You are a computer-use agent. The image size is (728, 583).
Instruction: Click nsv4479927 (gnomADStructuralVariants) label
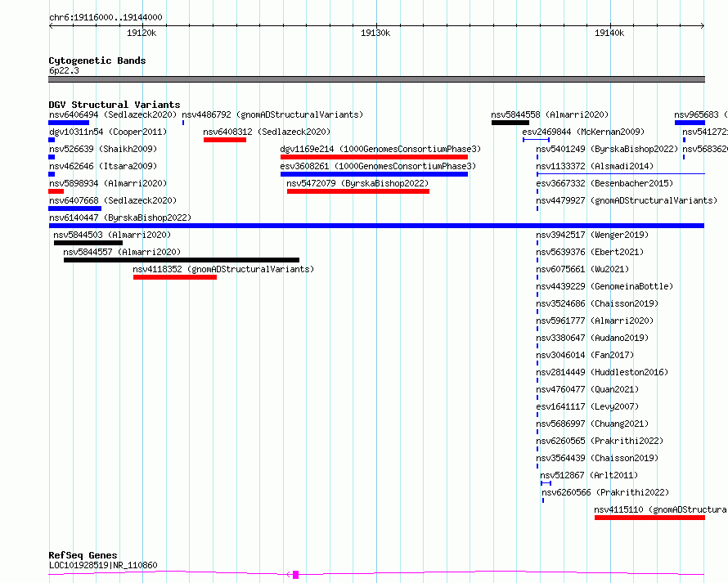(627, 200)
